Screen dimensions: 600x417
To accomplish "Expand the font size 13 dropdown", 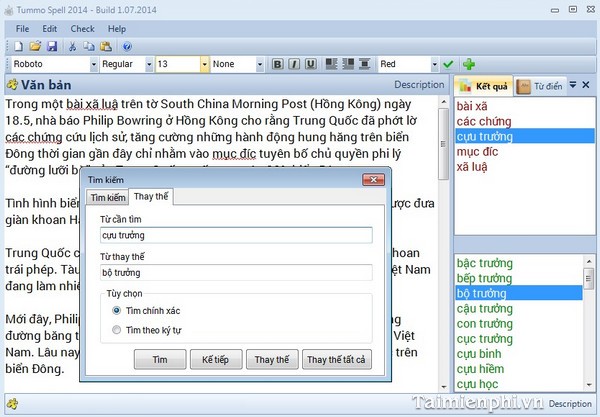I will (205, 64).
